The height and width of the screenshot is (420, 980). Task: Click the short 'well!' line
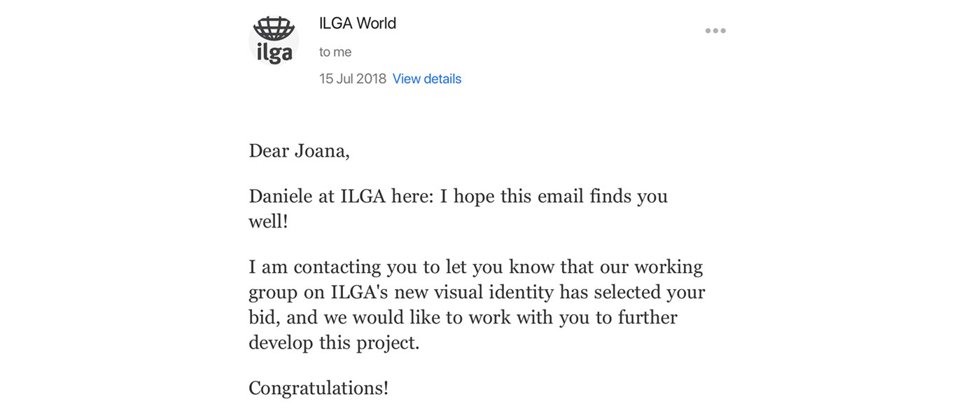[268, 221]
